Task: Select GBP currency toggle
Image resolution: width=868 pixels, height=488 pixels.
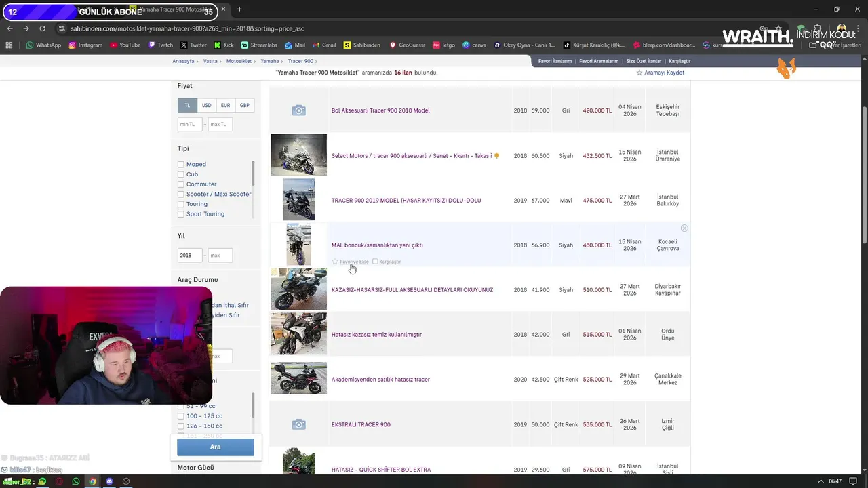Action: pos(244,105)
